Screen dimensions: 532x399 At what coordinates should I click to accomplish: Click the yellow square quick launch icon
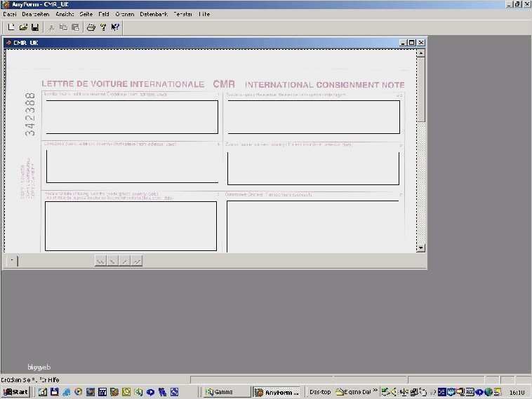tap(126, 392)
